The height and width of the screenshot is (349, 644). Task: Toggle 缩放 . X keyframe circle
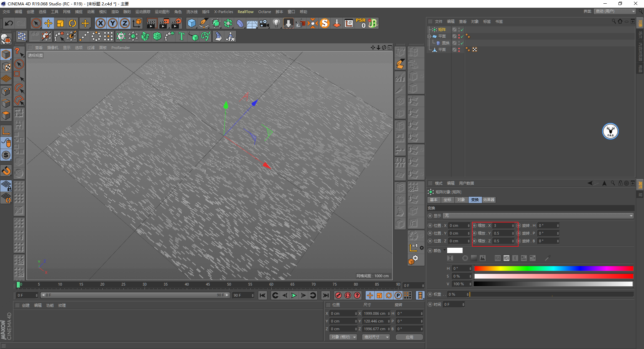(474, 226)
